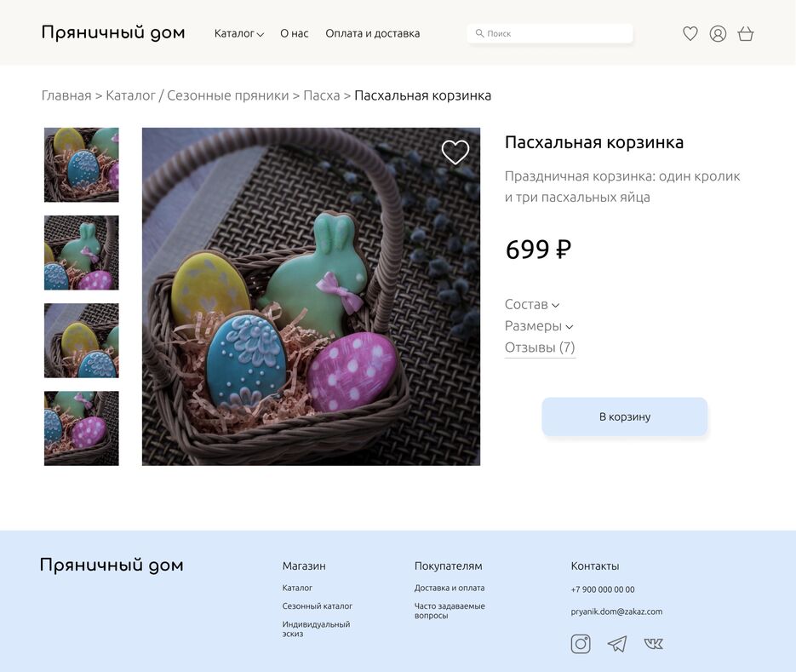Open the VK icon in footer
Viewport: 796px width, 672px height.
pyautogui.click(x=653, y=644)
